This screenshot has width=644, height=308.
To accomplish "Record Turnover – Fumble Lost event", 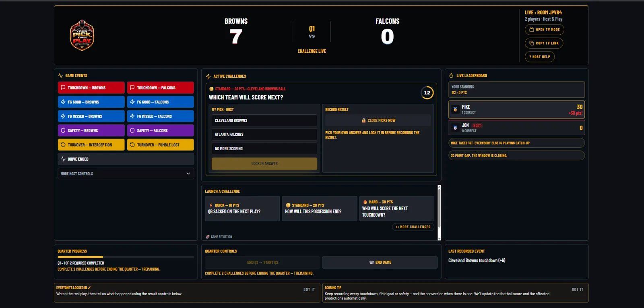I will click(x=161, y=145).
